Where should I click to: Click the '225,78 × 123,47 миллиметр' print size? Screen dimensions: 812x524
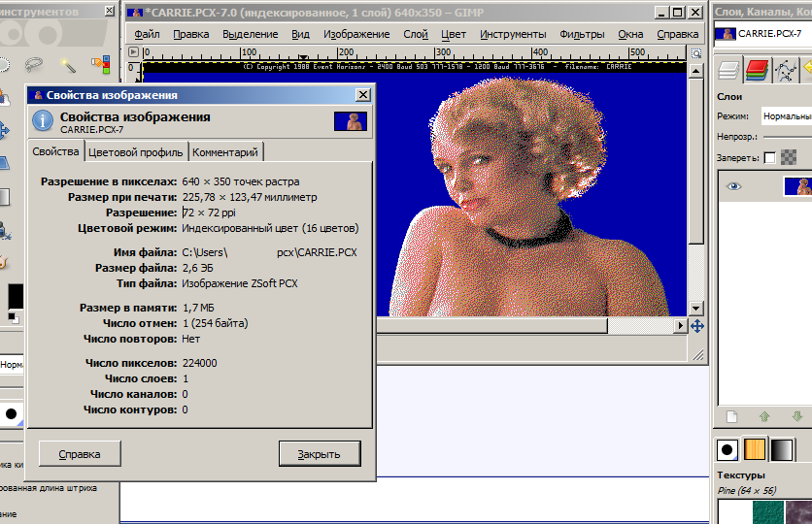click(250, 197)
